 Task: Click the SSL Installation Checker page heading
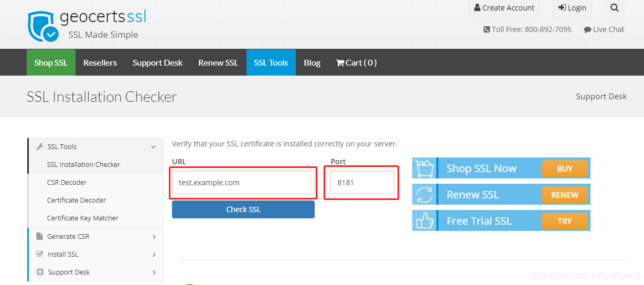pyautogui.click(x=102, y=97)
